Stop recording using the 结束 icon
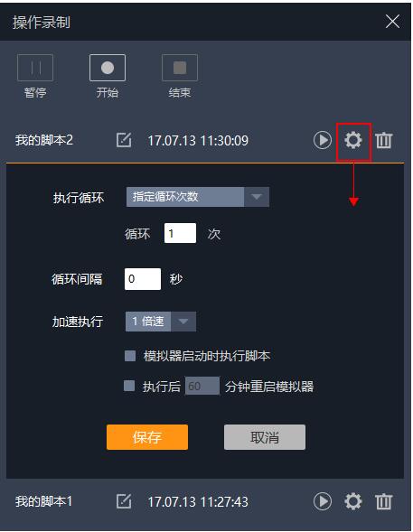 pos(180,68)
